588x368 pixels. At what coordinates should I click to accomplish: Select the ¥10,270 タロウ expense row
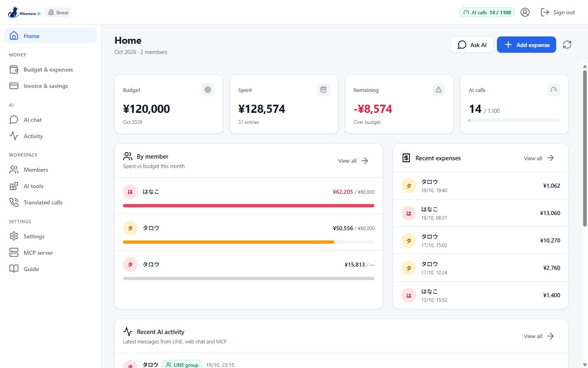click(481, 240)
